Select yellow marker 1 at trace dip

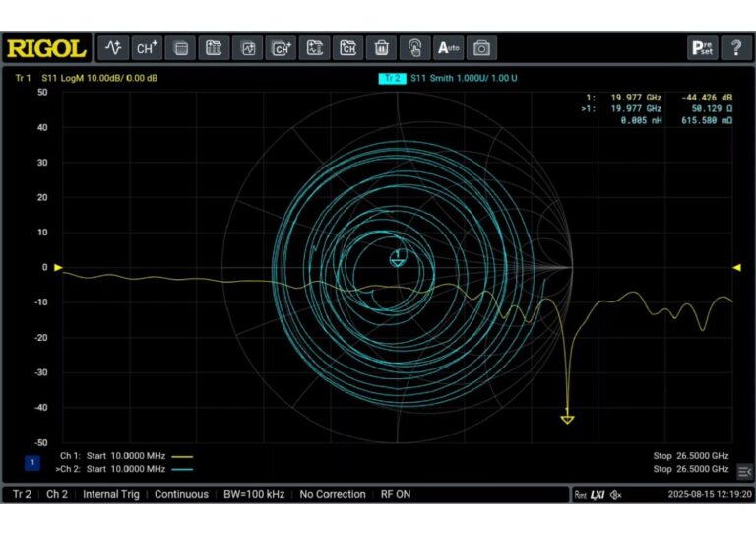pos(567,417)
